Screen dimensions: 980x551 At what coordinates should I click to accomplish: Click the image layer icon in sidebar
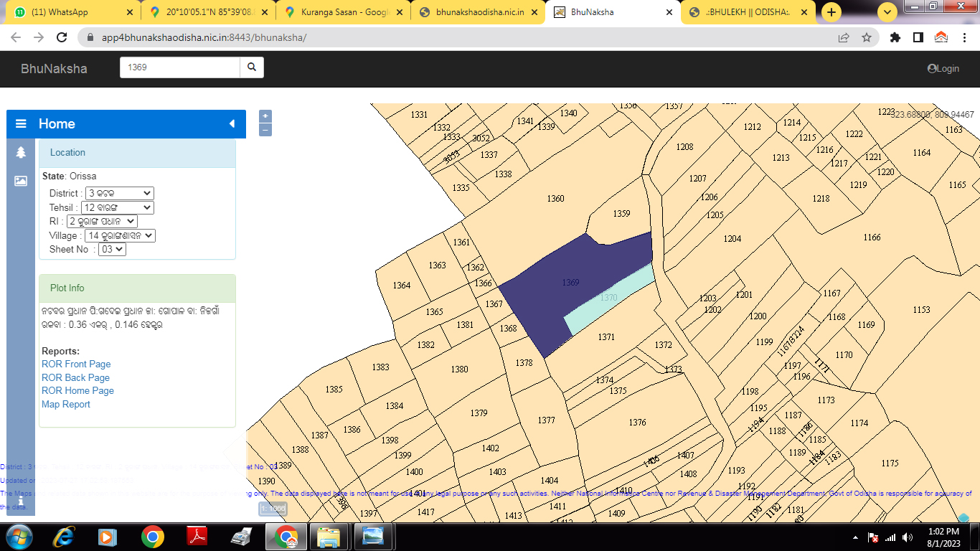click(21, 181)
